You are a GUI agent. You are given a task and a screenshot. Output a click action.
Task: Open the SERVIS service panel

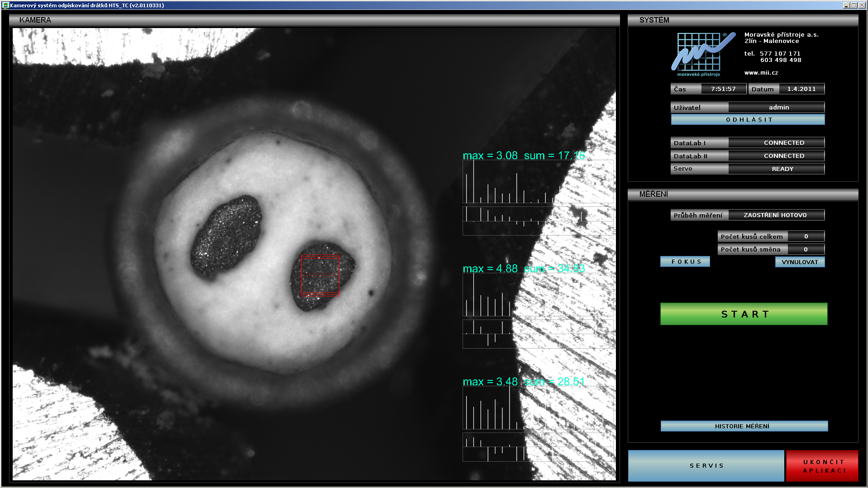pos(706,466)
